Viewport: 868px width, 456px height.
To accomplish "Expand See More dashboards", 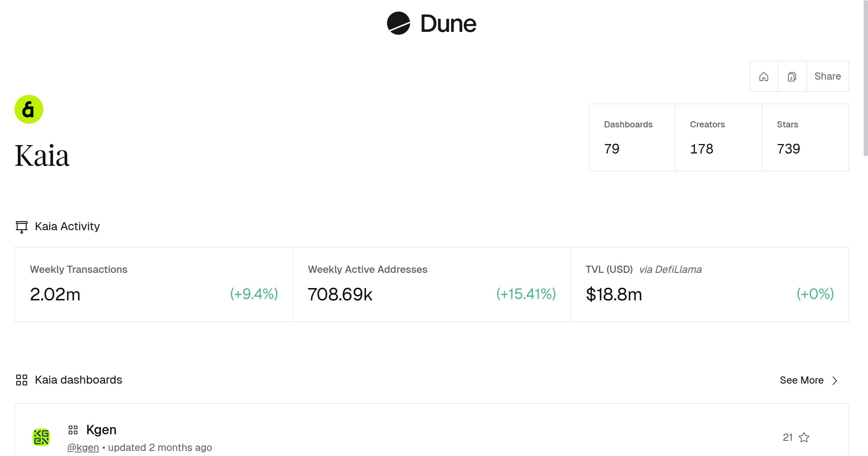I will (x=801, y=380).
